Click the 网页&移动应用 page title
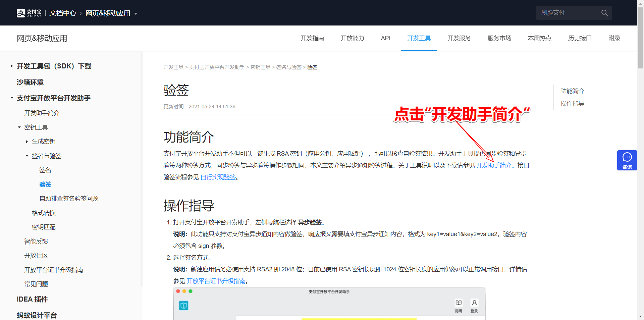The height and width of the screenshot is (320, 644). [42, 38]
